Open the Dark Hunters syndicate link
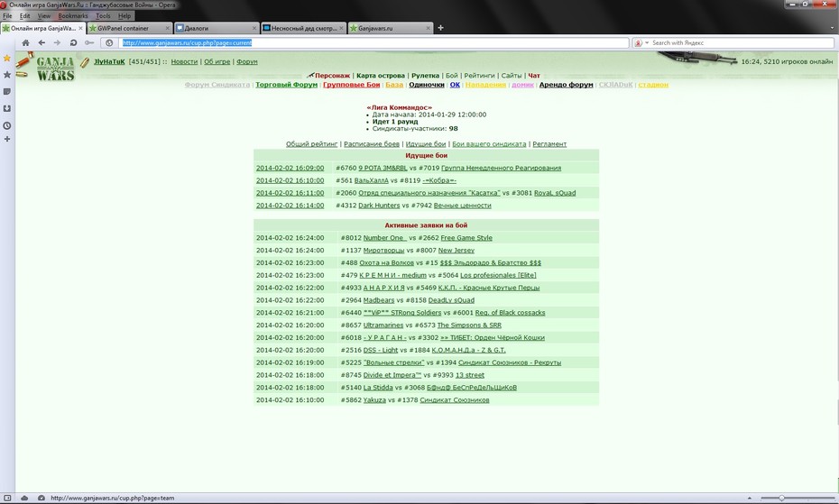 point(379,206)
